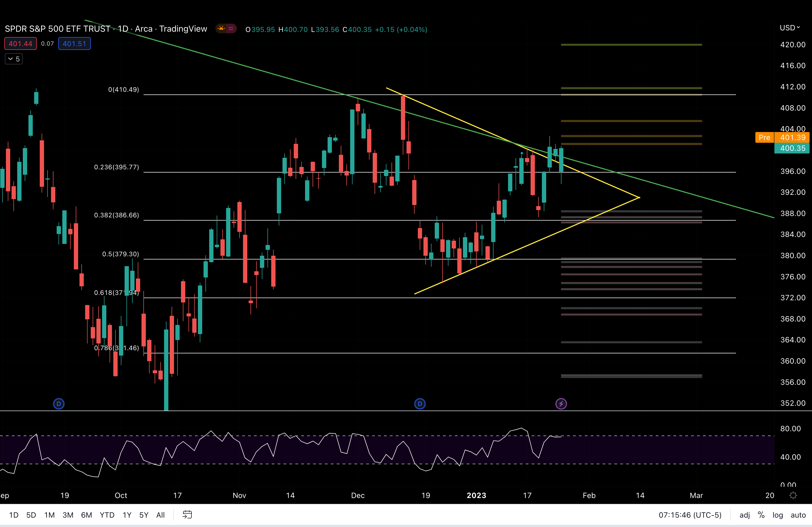Click the 400.35 price label on the axis
Viewport: 812px width, 527px height.
tap(792, 148)
